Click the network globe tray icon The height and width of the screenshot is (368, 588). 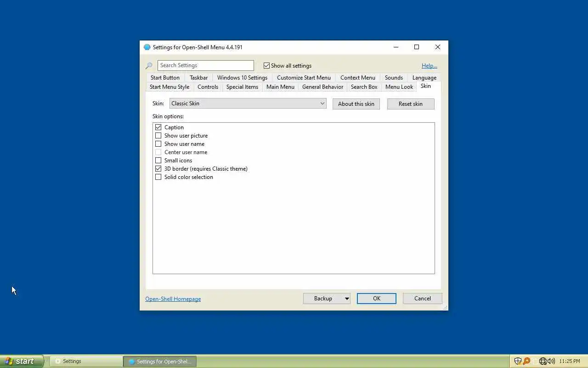[543, 361]
